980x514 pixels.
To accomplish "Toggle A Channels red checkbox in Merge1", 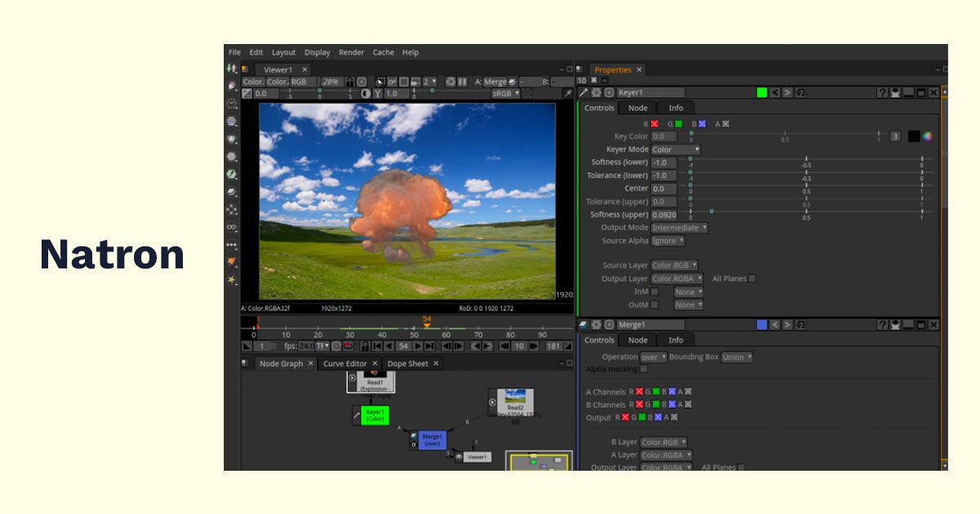I will [639, 392].
